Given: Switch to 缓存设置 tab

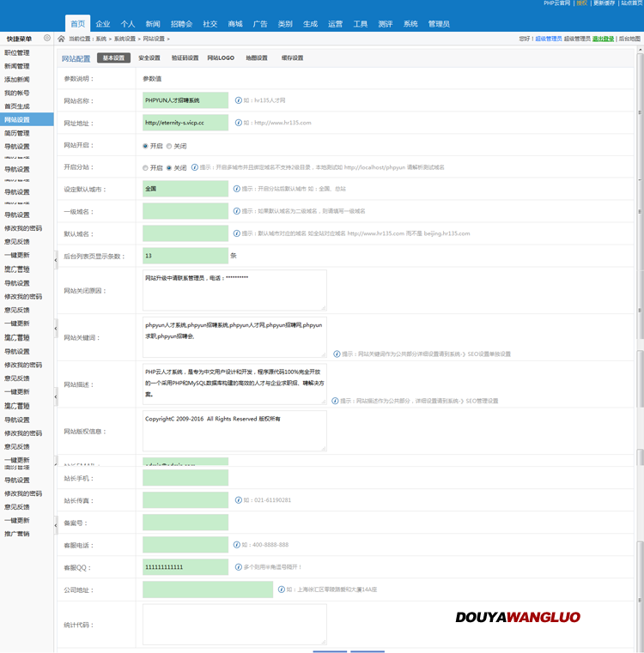Looking at the screenshot, I should 292,57.
